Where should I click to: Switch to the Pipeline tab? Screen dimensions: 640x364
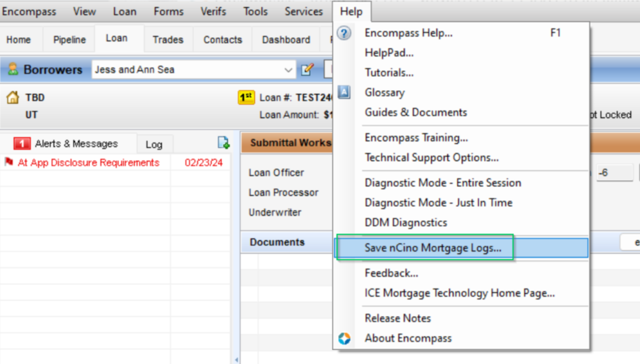tap(69, 40)
